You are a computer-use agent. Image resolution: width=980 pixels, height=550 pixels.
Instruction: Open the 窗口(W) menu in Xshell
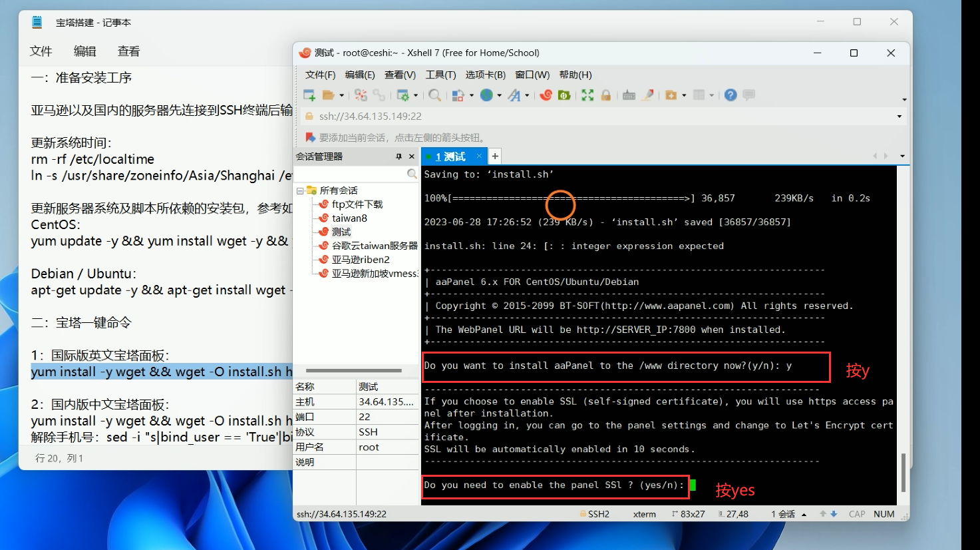[x=532, y=75]
